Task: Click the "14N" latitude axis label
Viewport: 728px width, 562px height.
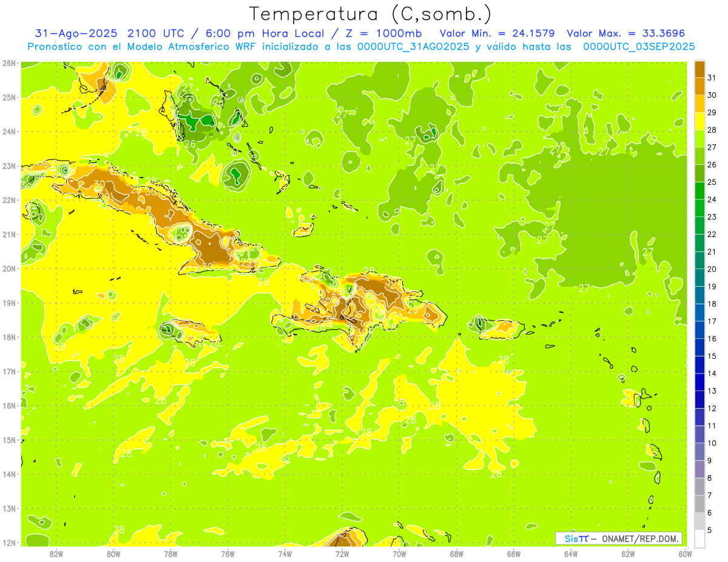Action: 8,474
